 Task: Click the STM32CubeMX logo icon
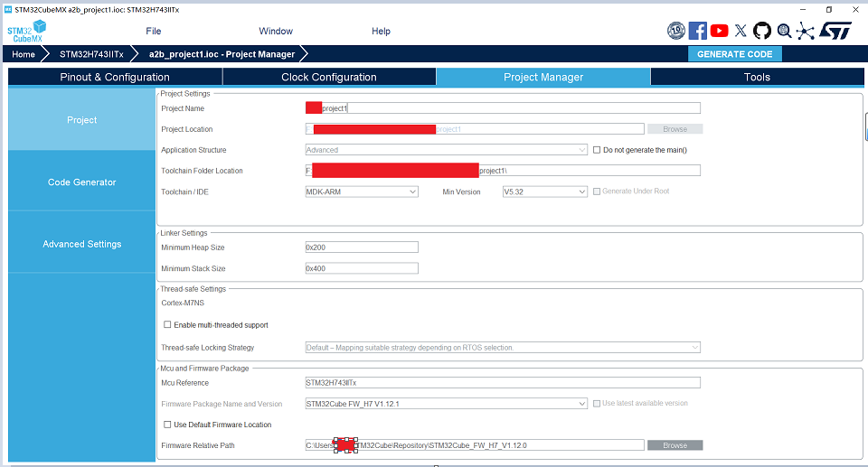pos(26,31)
